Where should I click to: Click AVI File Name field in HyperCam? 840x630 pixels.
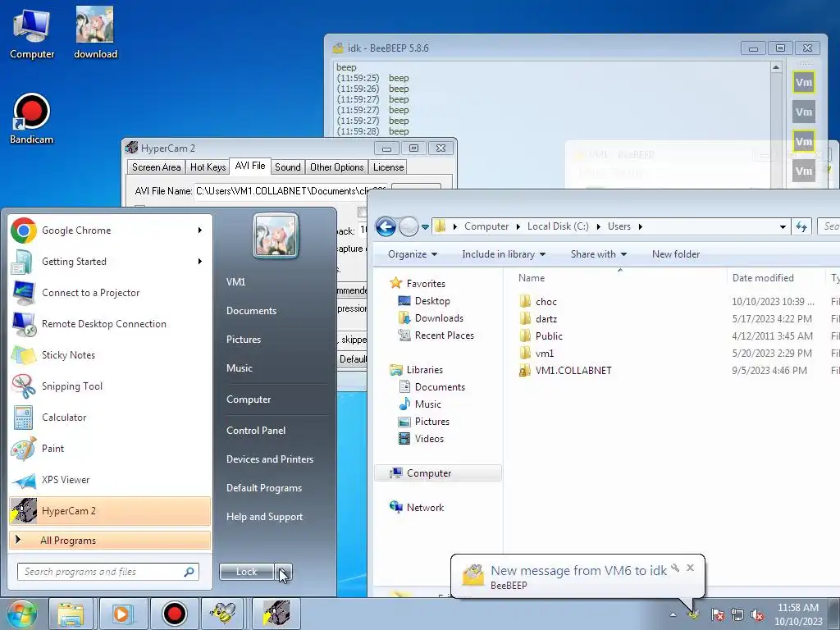point(290,191)
